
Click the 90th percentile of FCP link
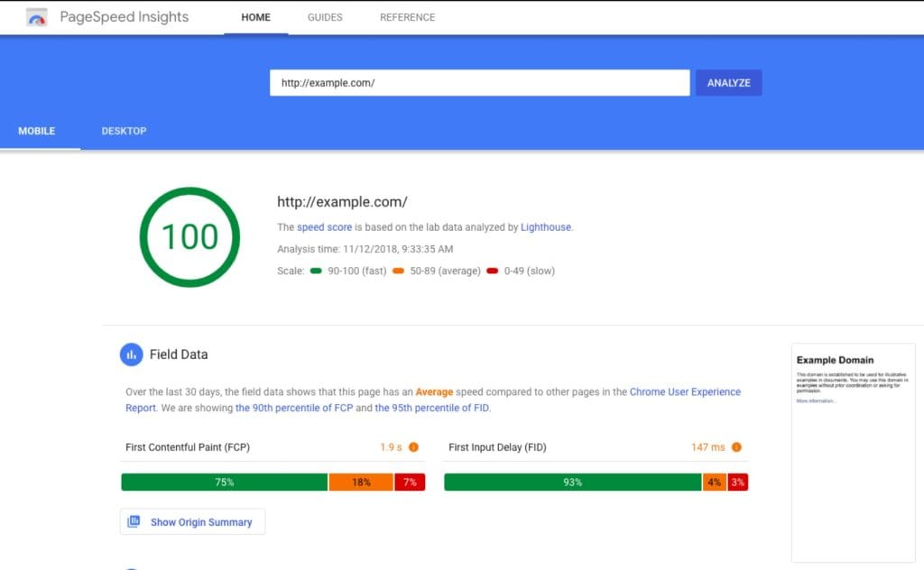293,408
